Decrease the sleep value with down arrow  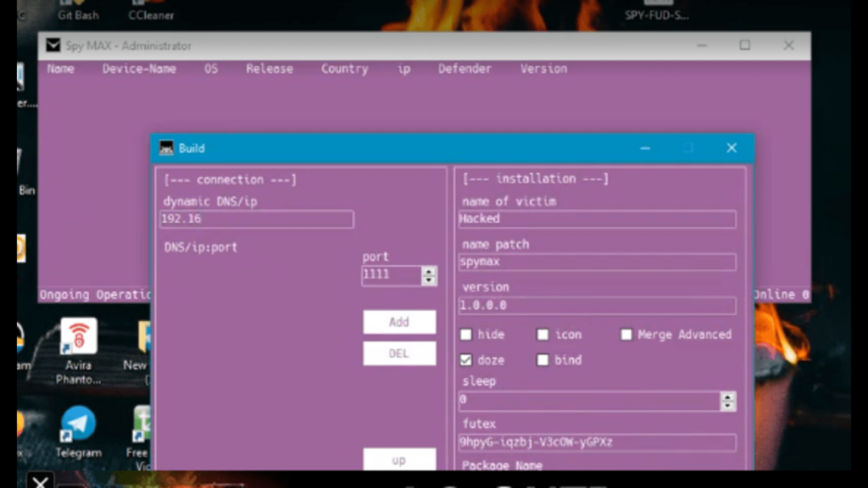727,406
